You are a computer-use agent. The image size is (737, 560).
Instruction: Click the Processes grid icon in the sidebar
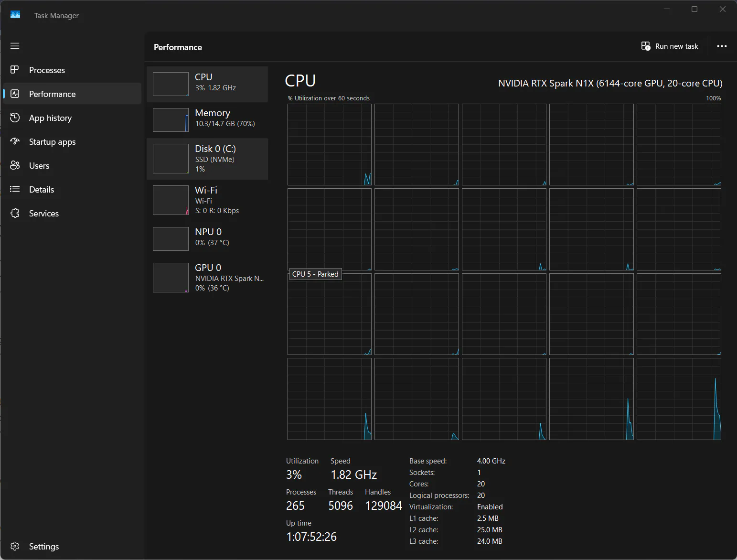15,70
